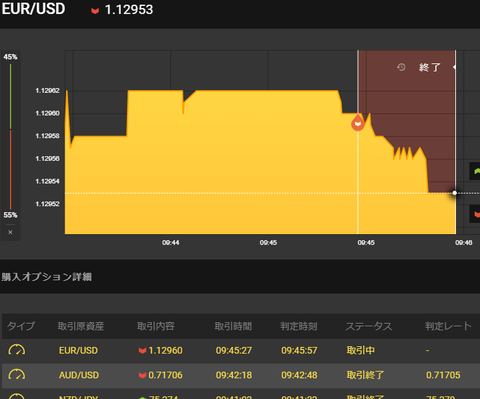Click the AUD/USD asset cell in the table
This screenshot has width=480, height=399.
point(79,375)
